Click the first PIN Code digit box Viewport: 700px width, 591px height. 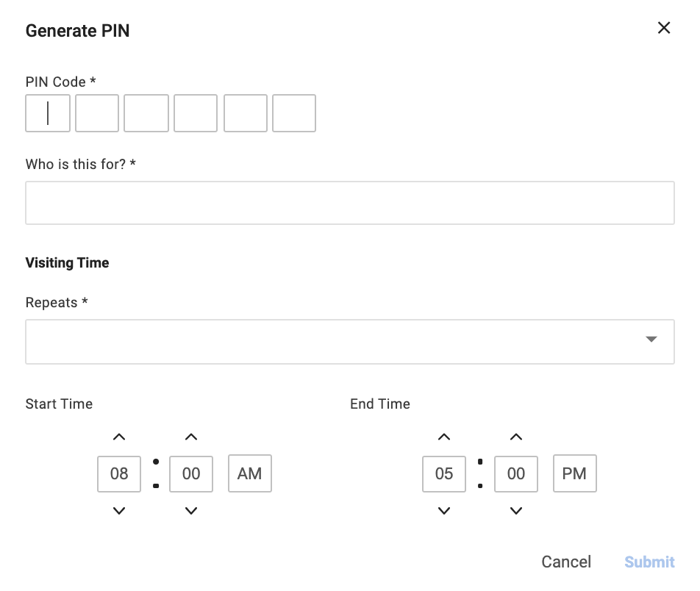48,113
